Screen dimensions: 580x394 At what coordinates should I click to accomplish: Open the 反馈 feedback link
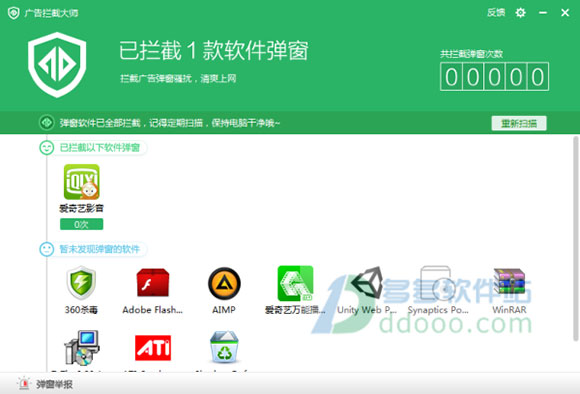pos(496,13)
